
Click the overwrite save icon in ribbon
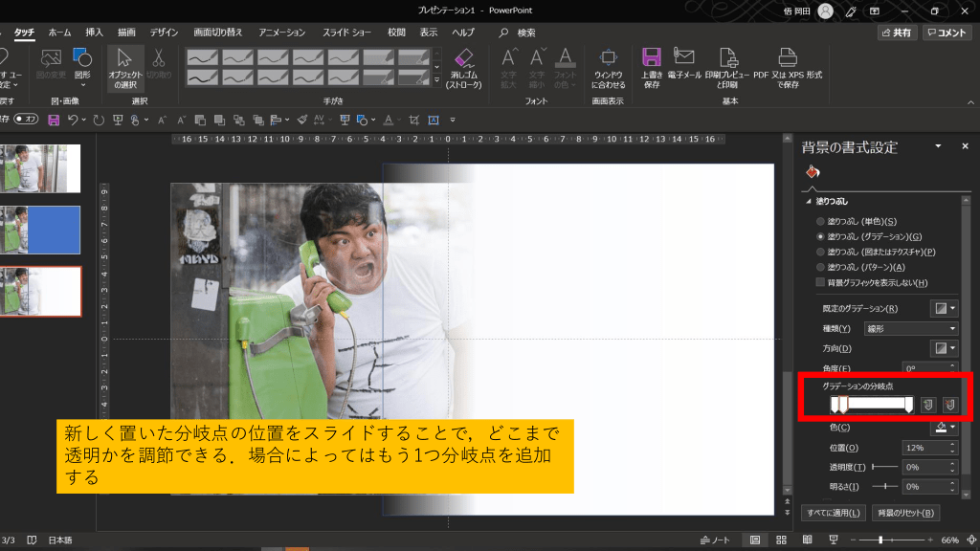pos(652,65)
